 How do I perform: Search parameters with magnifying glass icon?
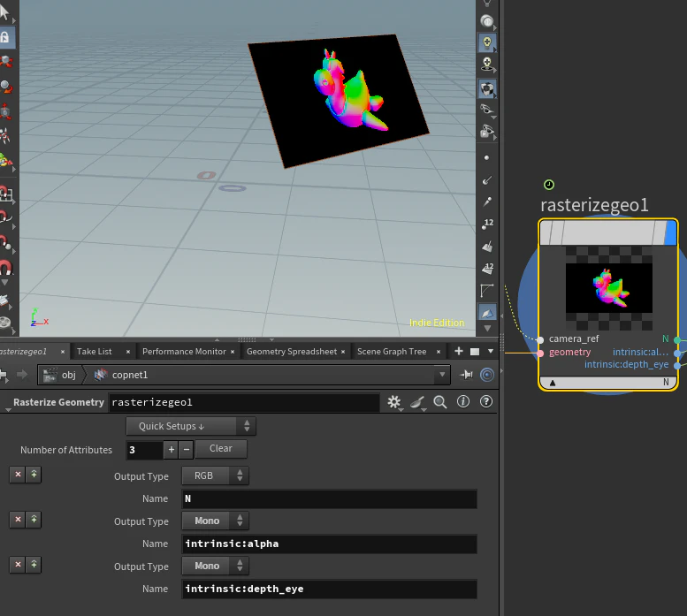[440, 402]
